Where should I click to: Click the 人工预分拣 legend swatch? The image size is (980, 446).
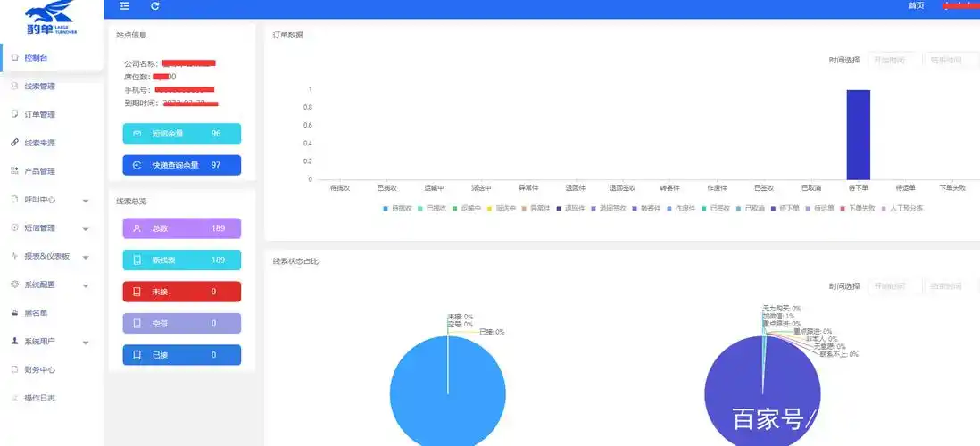[x=884, y=208]
